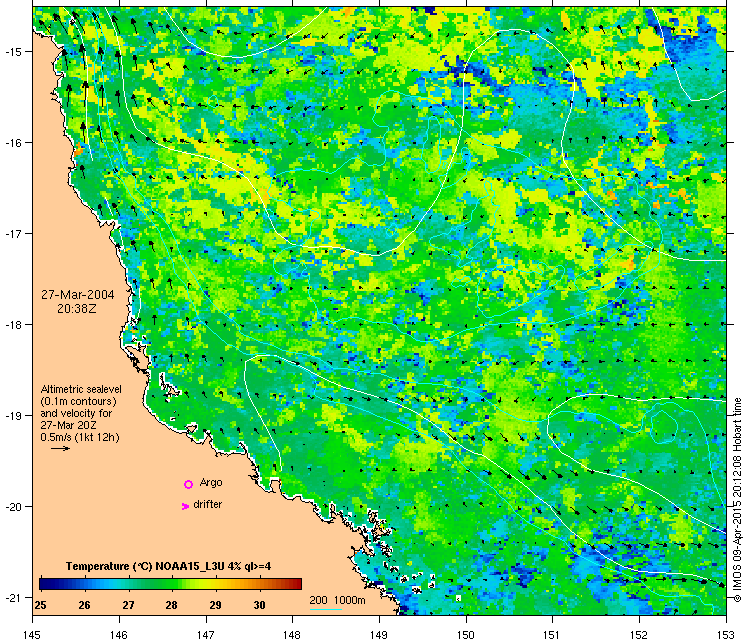Click the '20:38Z' time label
This screenshot has width=750, height=640.
click(x=77, y=309)
